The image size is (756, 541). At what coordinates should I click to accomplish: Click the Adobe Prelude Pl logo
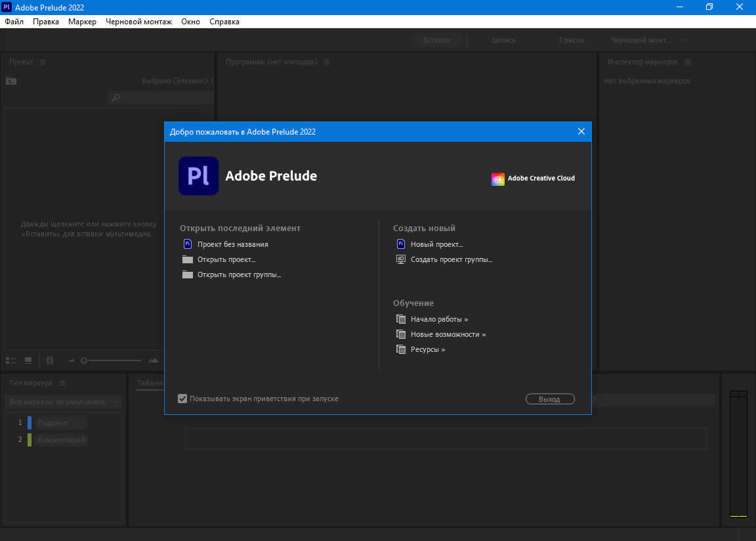198,176
